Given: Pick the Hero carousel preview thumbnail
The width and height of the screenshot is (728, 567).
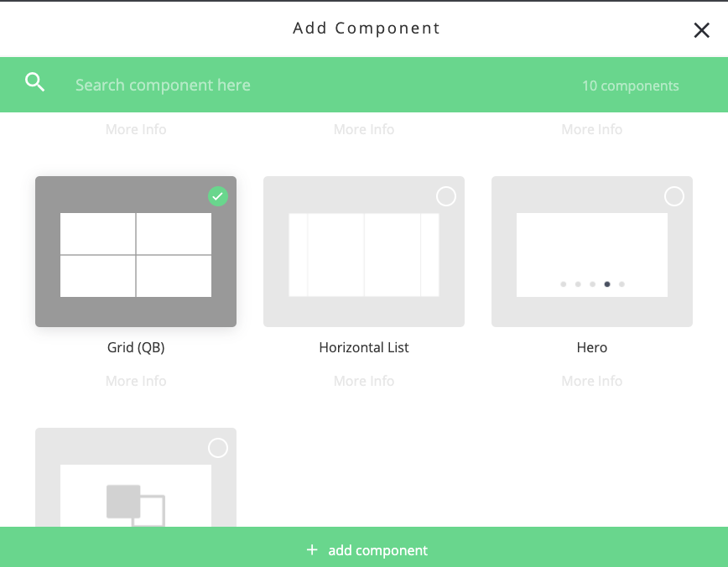Looking at the screenshot, I should [x=592, y=255].
